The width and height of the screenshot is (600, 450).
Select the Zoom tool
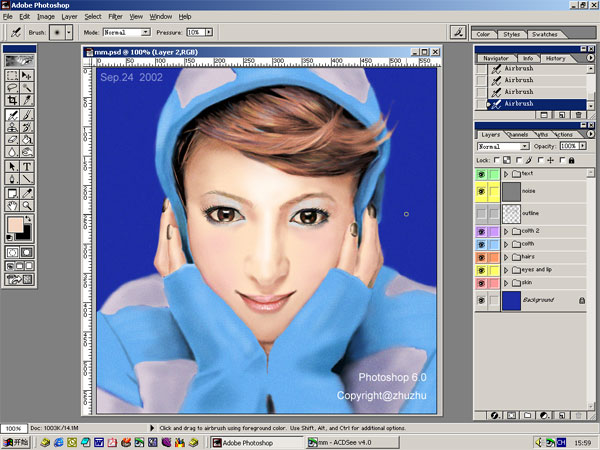26,205
